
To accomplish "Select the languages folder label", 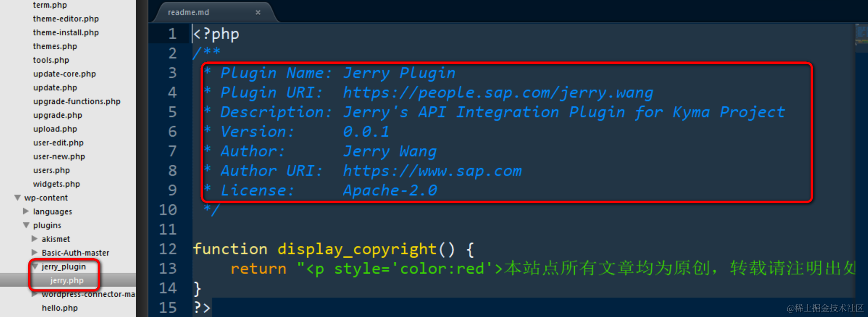I will click(52, 211).
